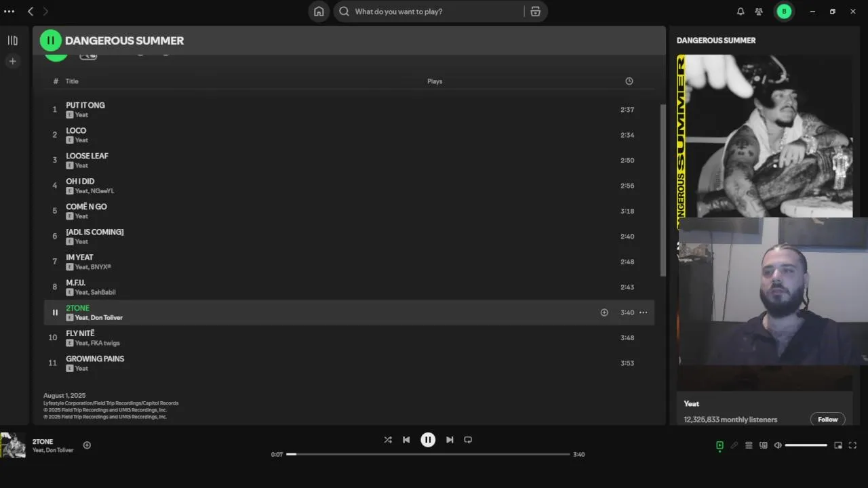Image resolution: width=868 pixels, height=488 pixels.
Task: Open the miniplayer
Action: point(838,445)
